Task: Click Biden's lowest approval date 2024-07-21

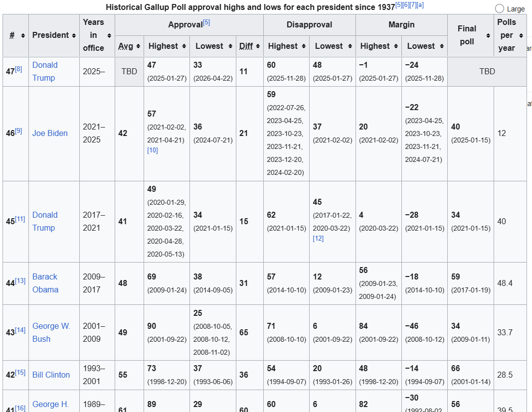Action: click(x=213, y=140)
